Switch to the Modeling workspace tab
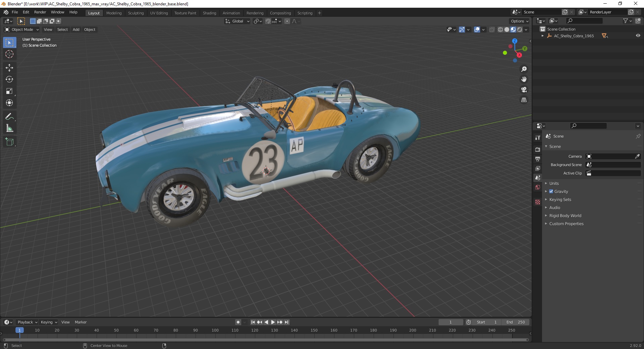 pos(114,13)
